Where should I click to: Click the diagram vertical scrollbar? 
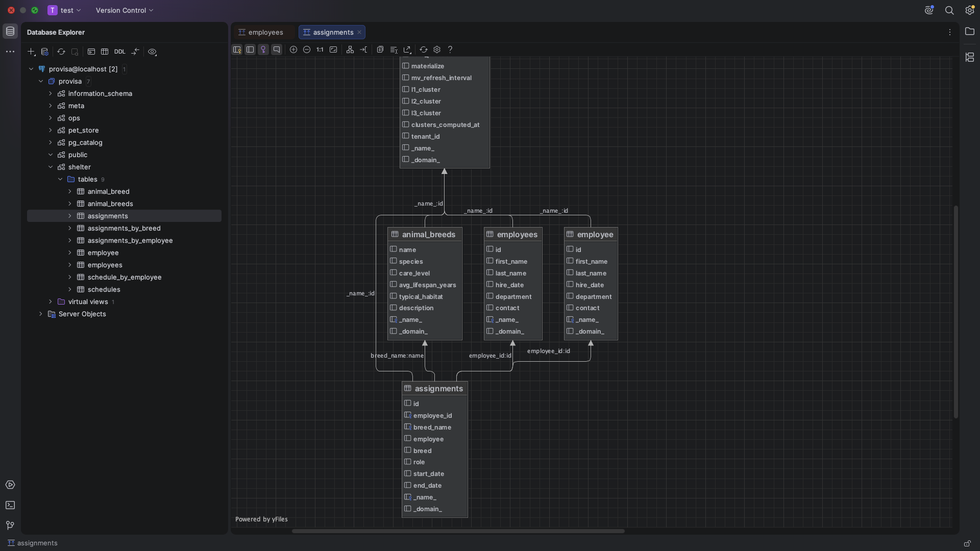coord(955,312)
